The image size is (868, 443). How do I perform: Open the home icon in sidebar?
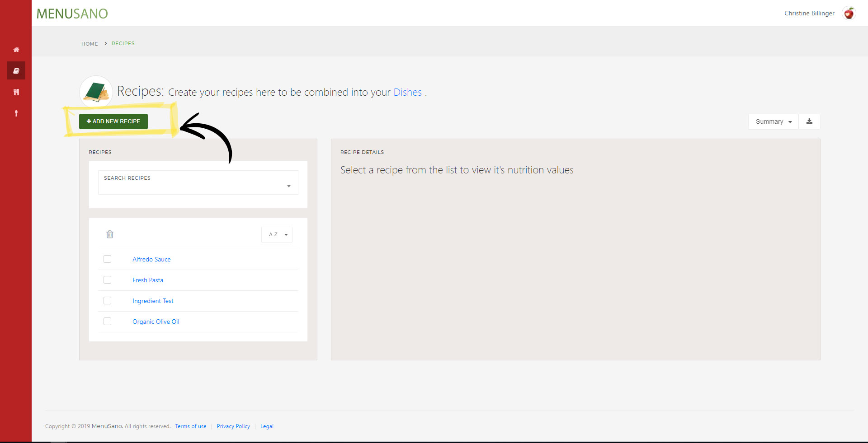pyautogui.click(x=16, y=50)
